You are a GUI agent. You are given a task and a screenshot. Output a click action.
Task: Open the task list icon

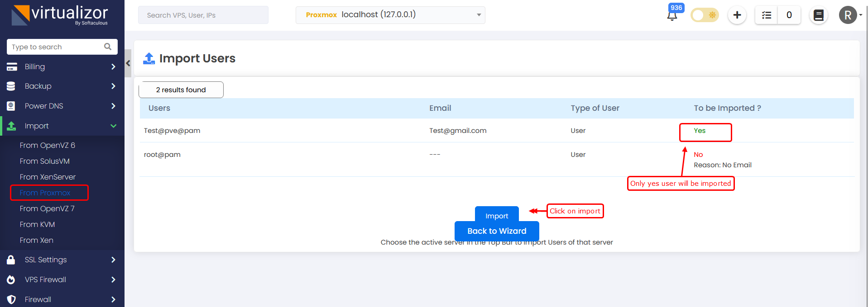pos(767,15)
